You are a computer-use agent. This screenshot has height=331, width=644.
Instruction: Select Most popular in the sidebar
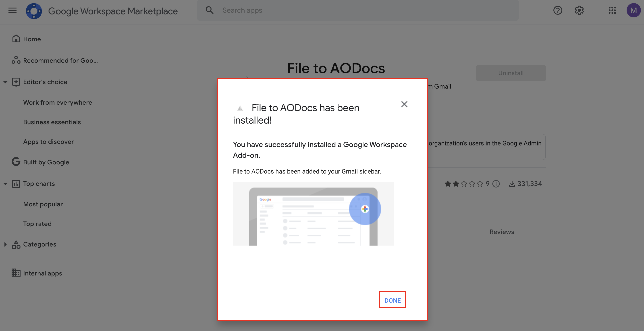point(43,204)
